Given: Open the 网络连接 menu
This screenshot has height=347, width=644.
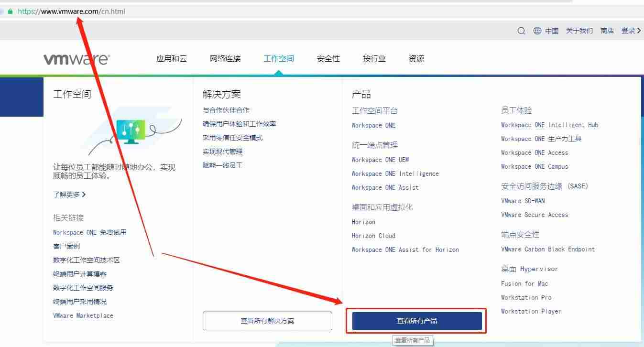Looking at the screenshot, I should [225, 59].
